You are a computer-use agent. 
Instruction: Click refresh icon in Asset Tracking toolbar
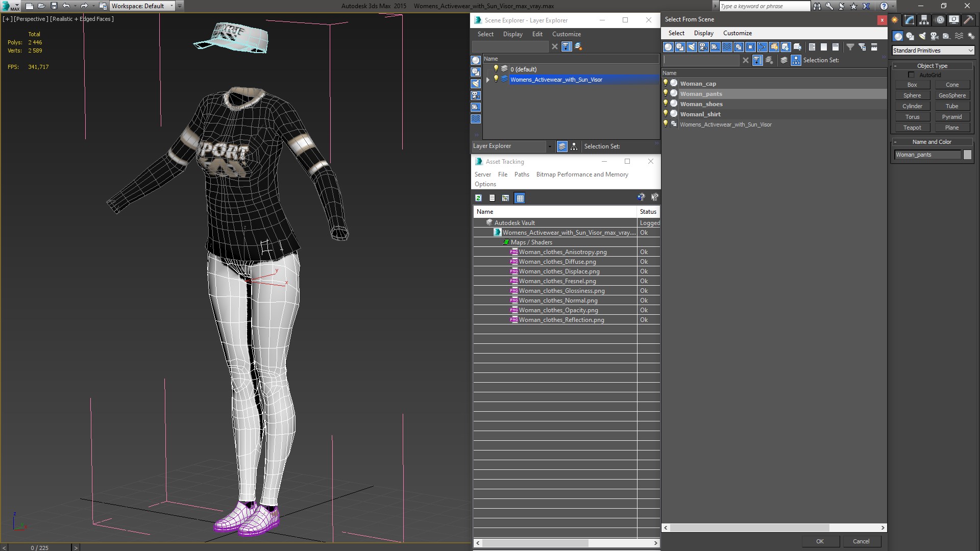click(x=478, y=198)
